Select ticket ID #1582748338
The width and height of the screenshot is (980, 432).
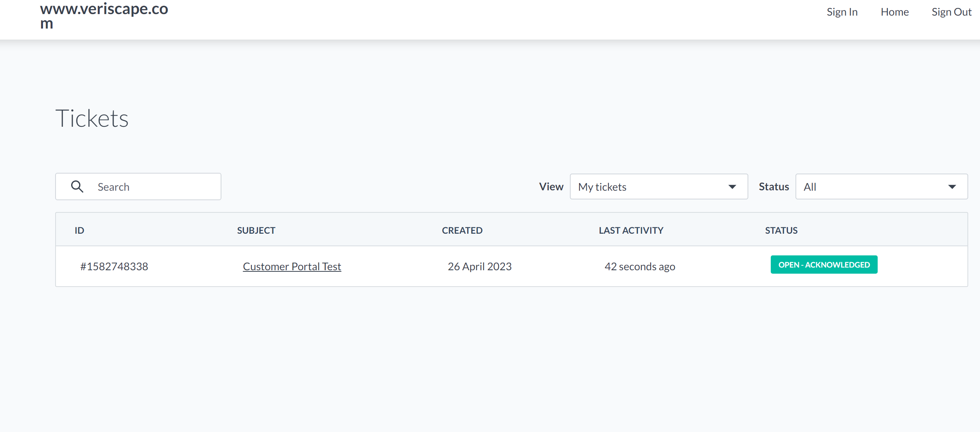point(114,266)
